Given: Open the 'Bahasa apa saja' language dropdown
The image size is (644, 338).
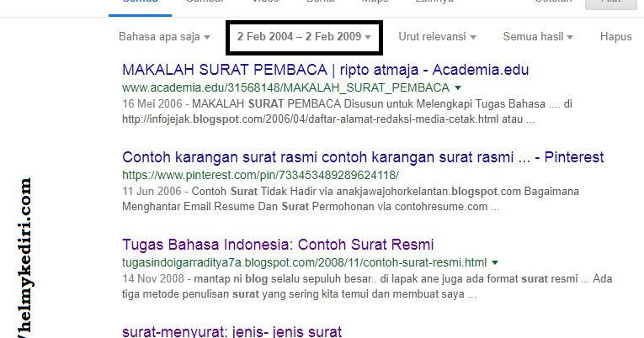Looking at the screenshot, I should (164, 37).
